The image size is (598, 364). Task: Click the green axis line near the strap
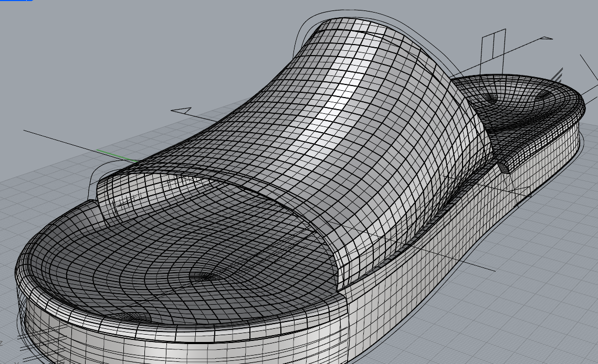(117, 156)
